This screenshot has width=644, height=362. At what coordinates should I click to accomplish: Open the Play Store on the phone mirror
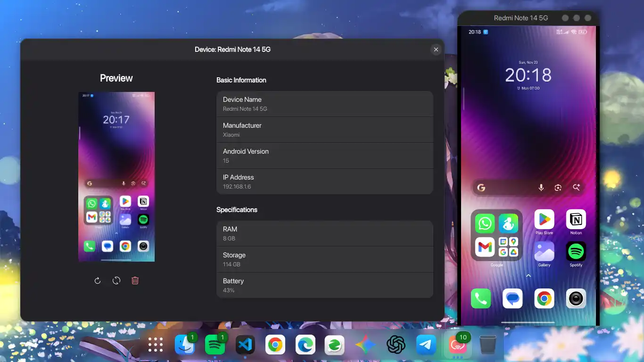click(544, 219)
